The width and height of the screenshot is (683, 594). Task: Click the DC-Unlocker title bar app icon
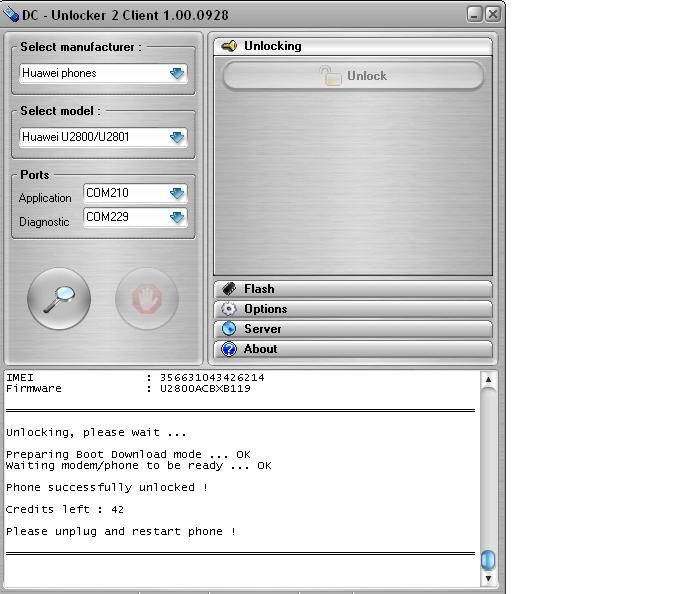coord(11,15)
